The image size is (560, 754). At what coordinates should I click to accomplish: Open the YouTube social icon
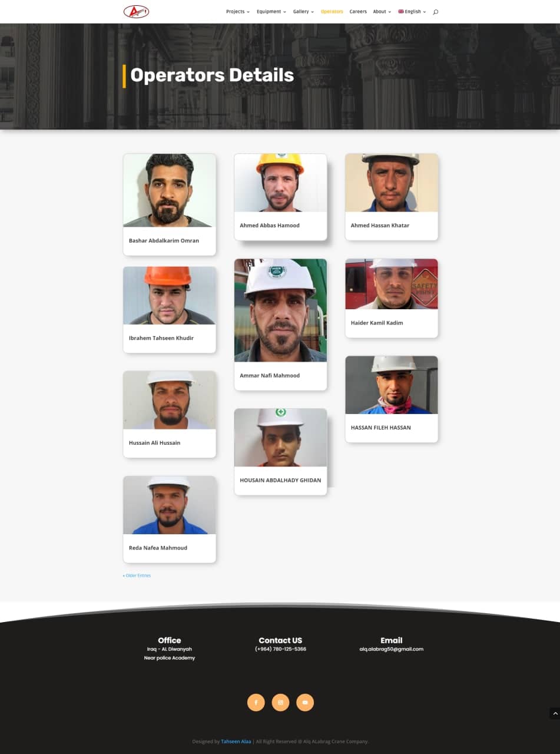[305, 702]
